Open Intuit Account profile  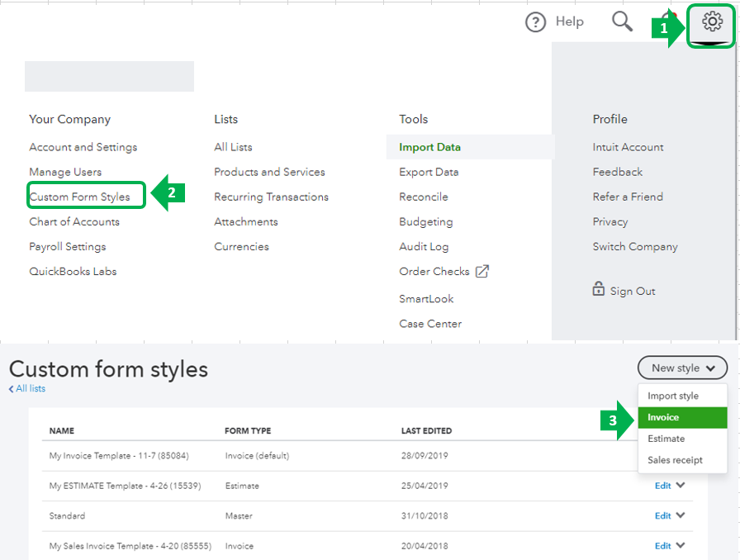coord(629,147)
